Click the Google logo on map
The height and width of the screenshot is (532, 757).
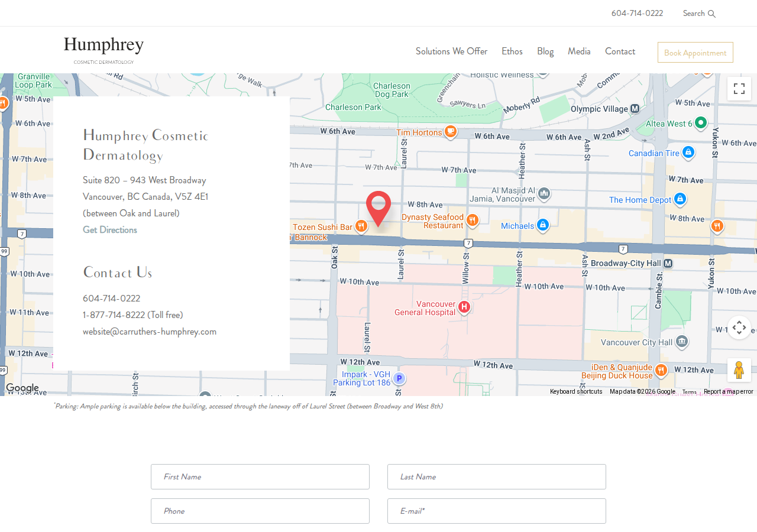pos(22,388)
